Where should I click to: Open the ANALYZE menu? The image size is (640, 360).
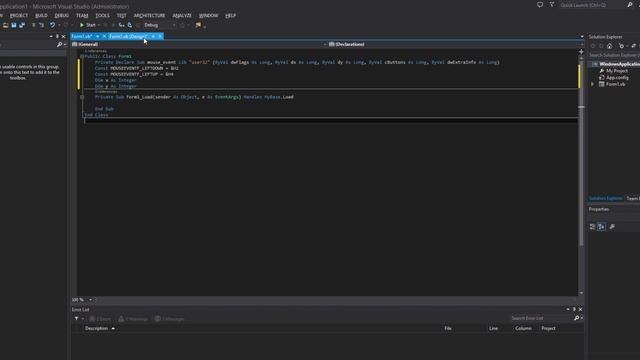pyautogui.click(x=182, y=16)
